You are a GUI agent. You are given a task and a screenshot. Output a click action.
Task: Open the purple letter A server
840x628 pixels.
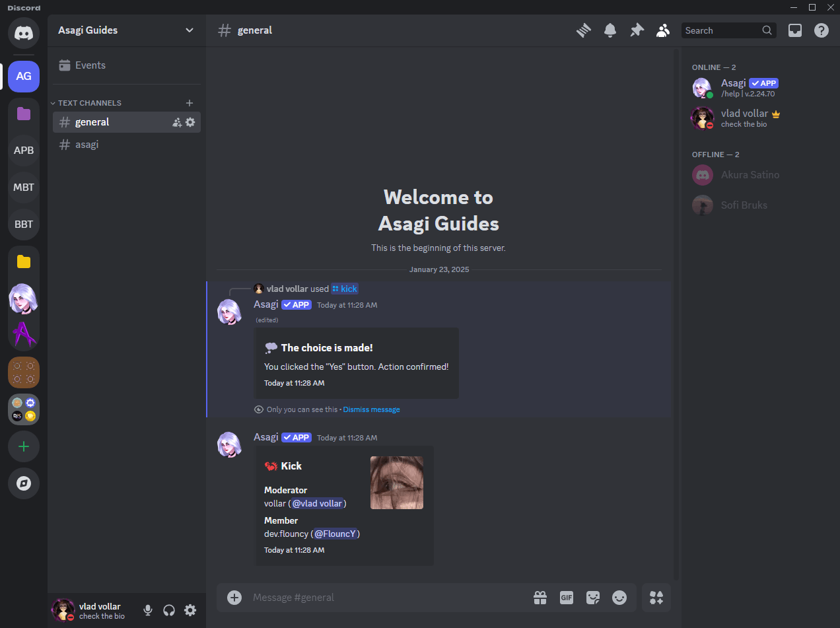point(24,334)
